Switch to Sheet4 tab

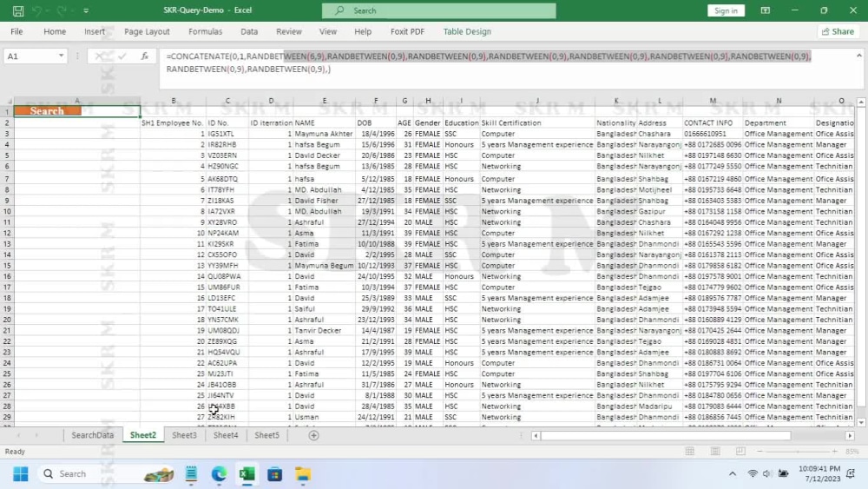(x=226, y=435)
